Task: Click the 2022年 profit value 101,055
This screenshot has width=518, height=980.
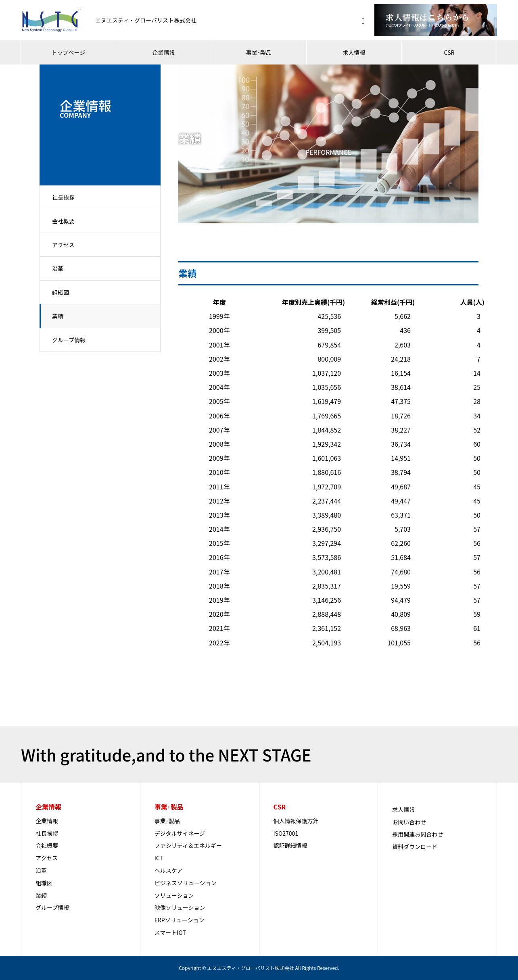Action: click(399, 643)
